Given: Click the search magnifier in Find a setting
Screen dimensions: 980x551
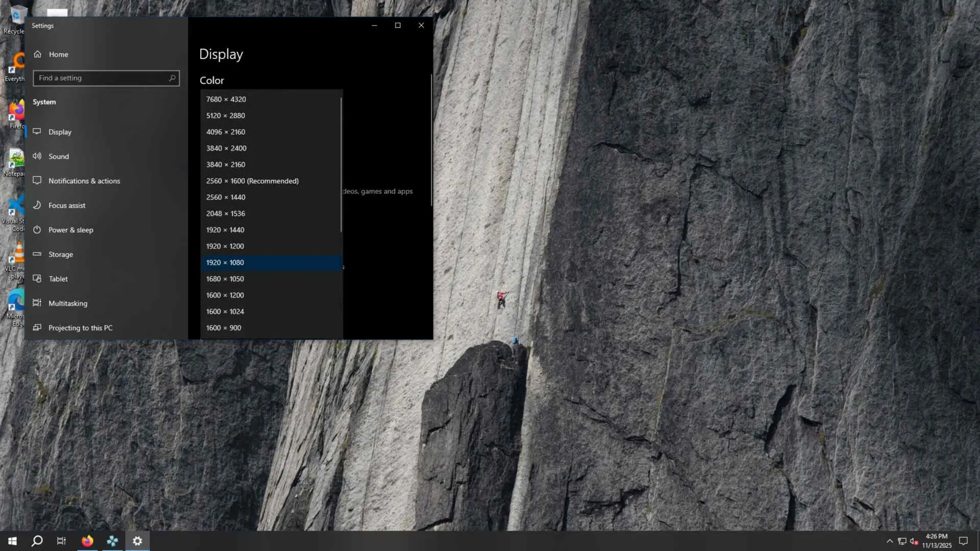Looking at the screenshot, I should [172, 78].
